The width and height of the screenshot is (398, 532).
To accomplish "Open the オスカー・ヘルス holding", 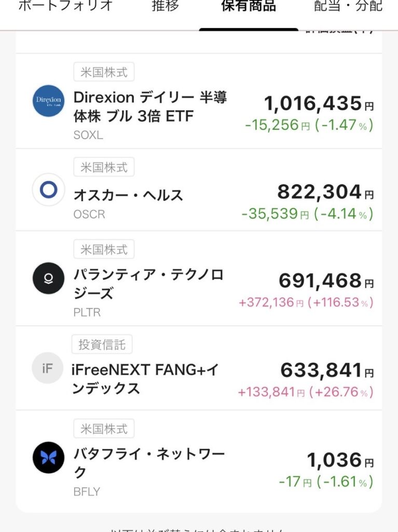I will pos(129,195).
